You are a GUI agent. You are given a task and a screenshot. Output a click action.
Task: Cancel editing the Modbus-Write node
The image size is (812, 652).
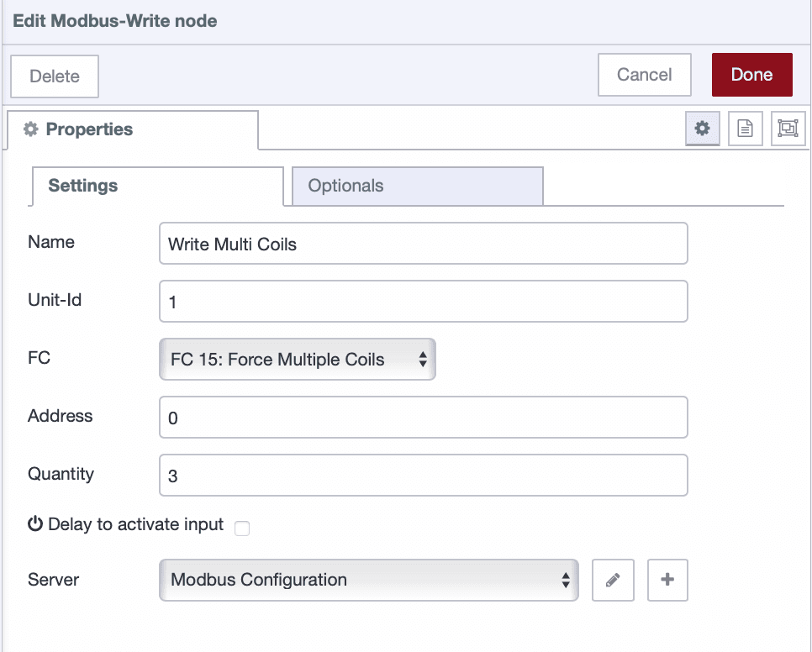(x=644, y=74)
